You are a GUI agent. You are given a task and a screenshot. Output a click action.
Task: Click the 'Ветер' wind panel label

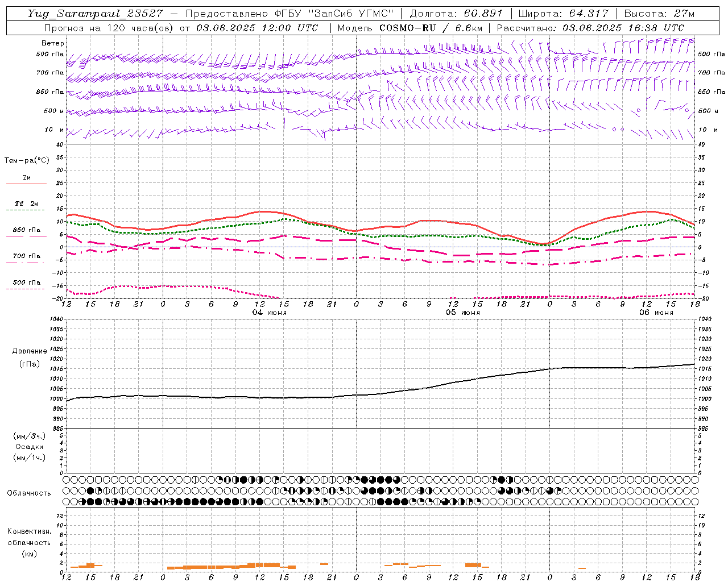(x=53, y=43)
